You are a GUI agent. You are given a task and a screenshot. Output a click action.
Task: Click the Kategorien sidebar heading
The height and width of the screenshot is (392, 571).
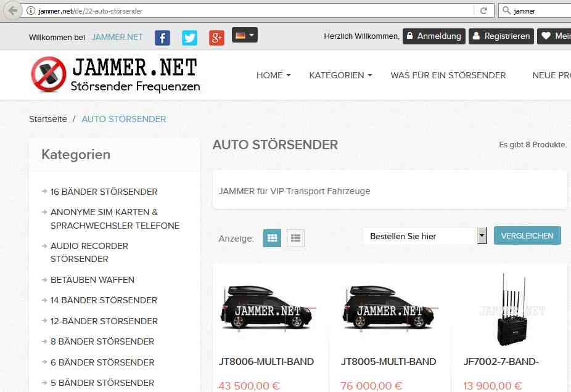pos(76,155)
